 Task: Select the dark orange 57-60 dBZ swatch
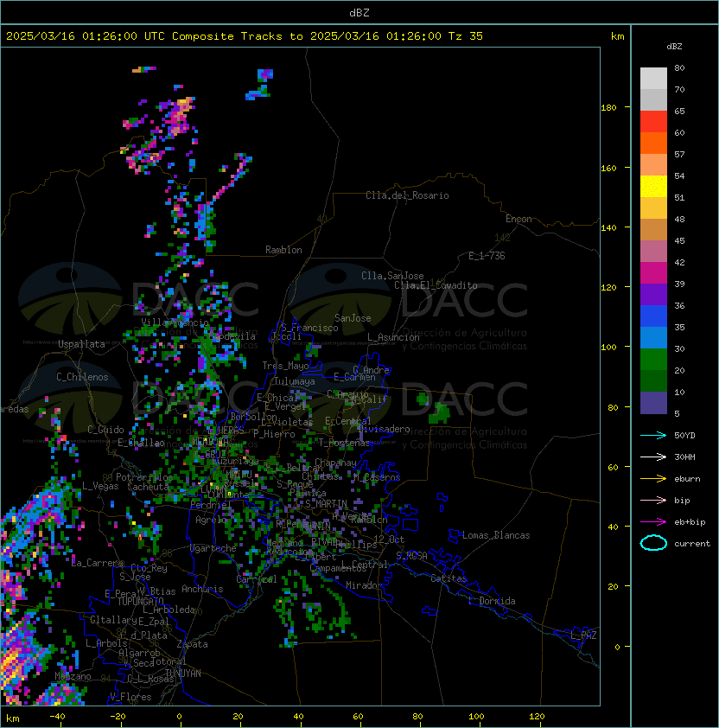[x=653, y=143]
